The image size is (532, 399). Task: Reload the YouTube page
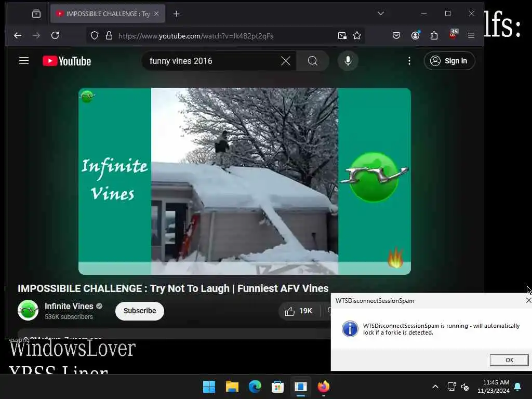pos(55,35)
